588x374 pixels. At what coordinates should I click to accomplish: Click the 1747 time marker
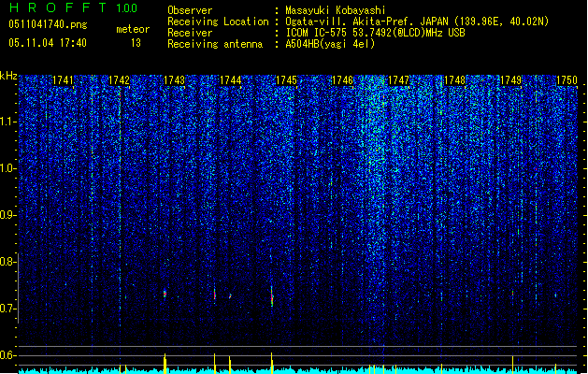pos(398,80)
